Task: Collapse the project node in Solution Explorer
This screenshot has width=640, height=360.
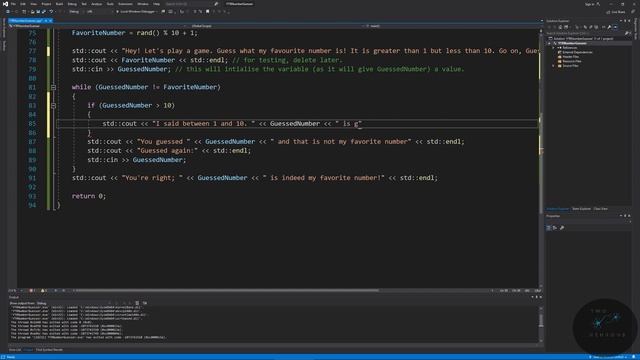Action: point(549,43)
